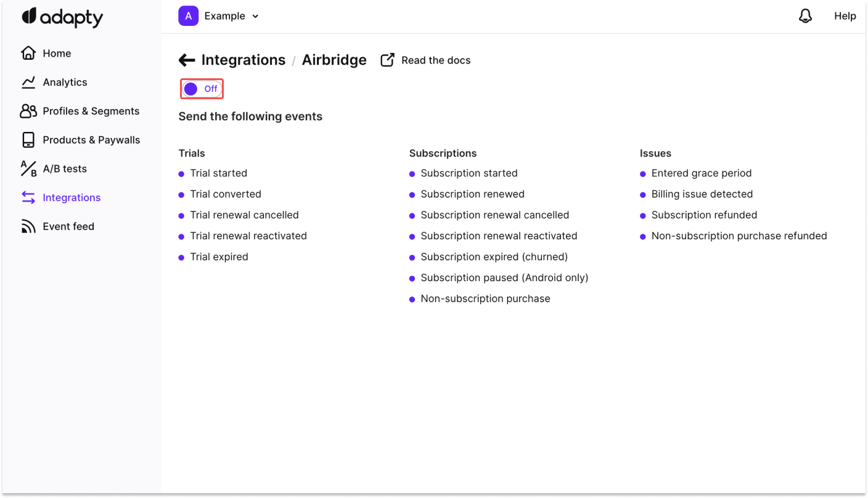Click the Home house icon
Screen dimensions: 868x498
pos(28,53)
